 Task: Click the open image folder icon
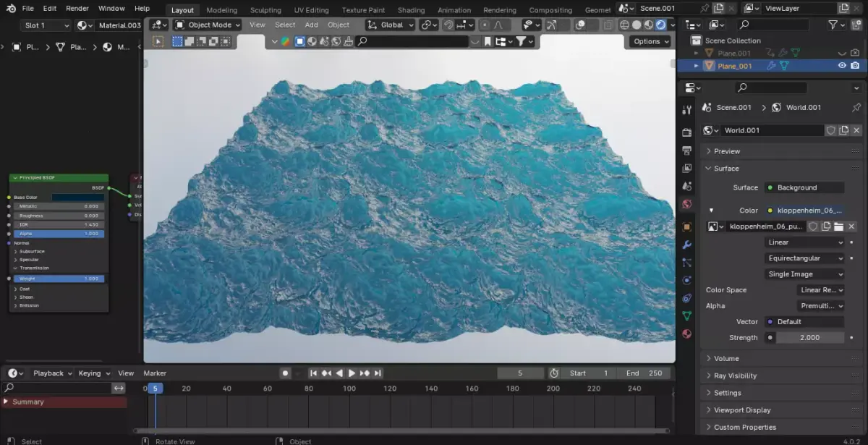tap(838, 226)
